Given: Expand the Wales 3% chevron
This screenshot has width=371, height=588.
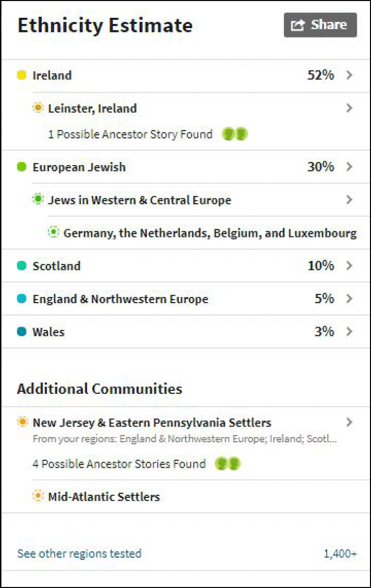Looking at the screenshot, I should point(349,332).
